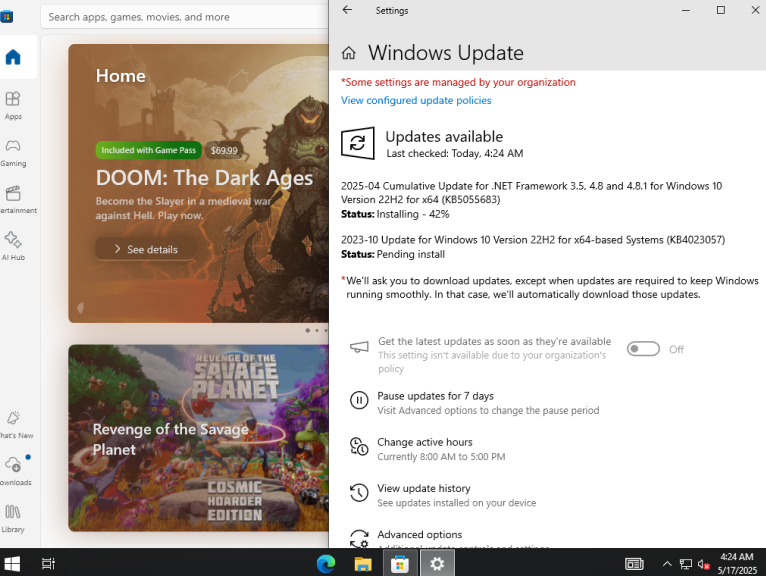Click Status: Pending install text
Viewport: 766px width, 576px height.
click(393, 254)
